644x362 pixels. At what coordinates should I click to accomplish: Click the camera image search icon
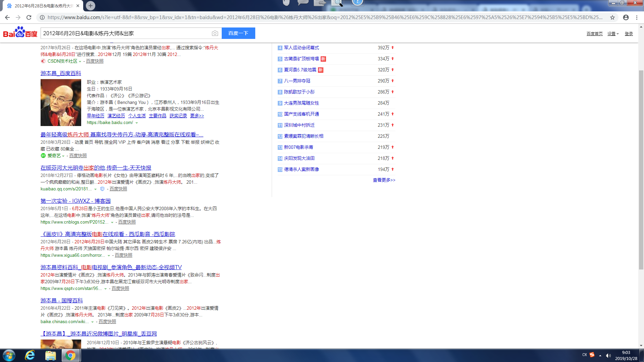coord(215,33)
